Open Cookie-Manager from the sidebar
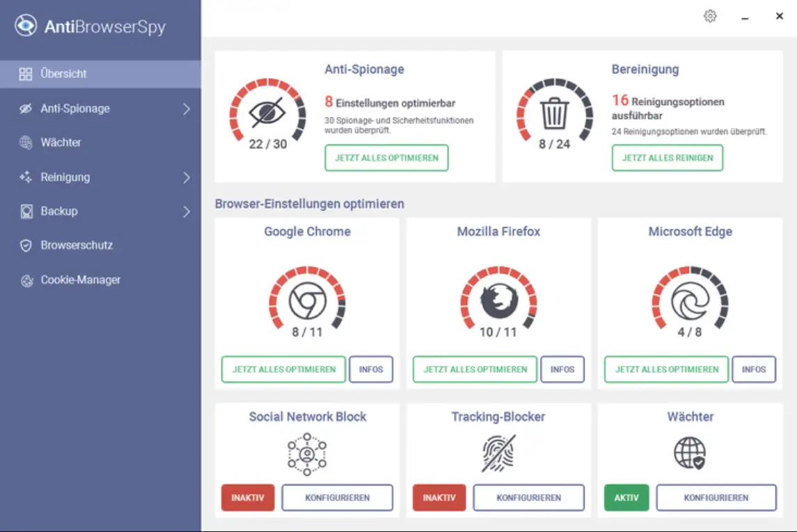The image size is (797, 532). pos(80,280)
